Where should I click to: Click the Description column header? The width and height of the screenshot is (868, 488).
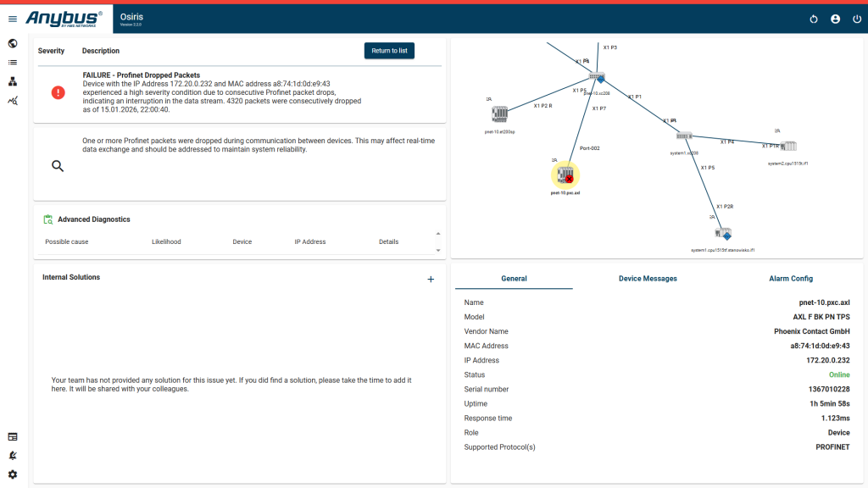click(x=101, y=51)
